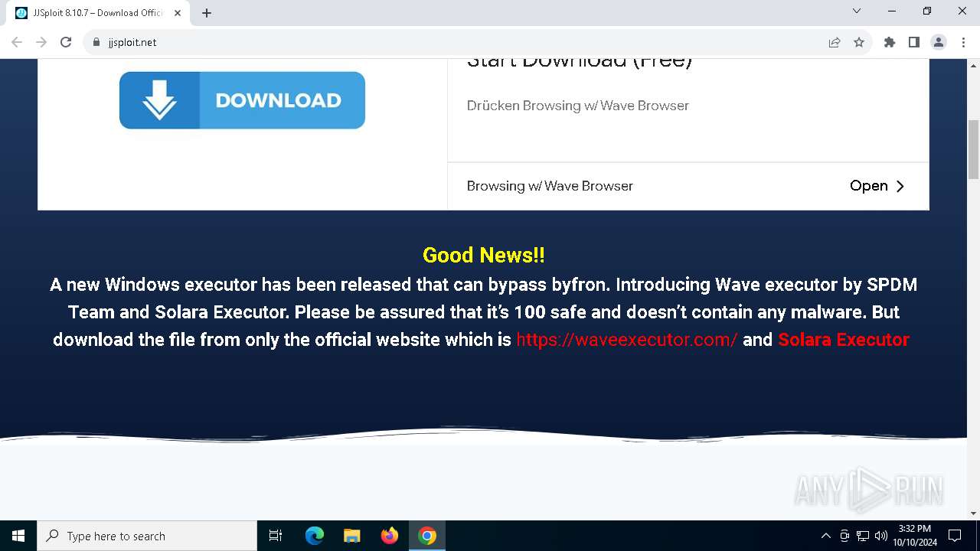This screenshot has height=551, width=980.
Task: Open File Explorer from the taskbar
Action: coord(352,536)
